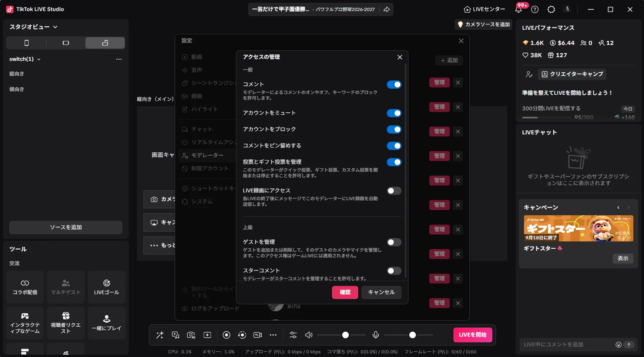
Task: Open the LIVEセンター link
Action: [485, 9]
